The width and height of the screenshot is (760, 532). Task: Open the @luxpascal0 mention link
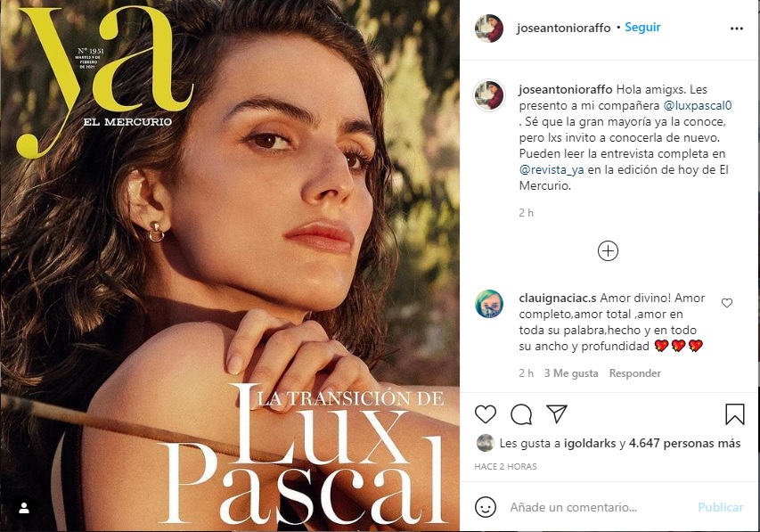[698, 105]
